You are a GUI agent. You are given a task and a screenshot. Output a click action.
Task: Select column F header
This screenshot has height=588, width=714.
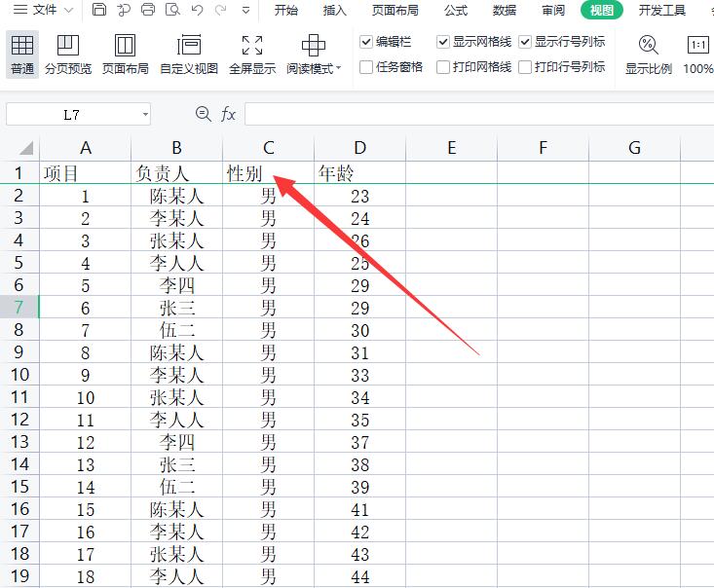tap(543, 148)
